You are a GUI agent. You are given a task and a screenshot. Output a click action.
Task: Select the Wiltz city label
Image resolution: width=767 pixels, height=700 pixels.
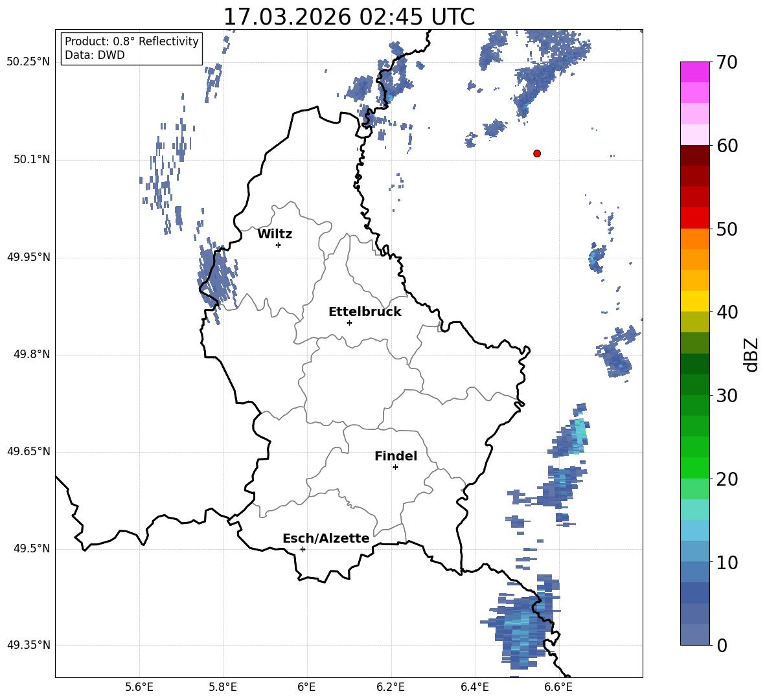click(275, 234)
